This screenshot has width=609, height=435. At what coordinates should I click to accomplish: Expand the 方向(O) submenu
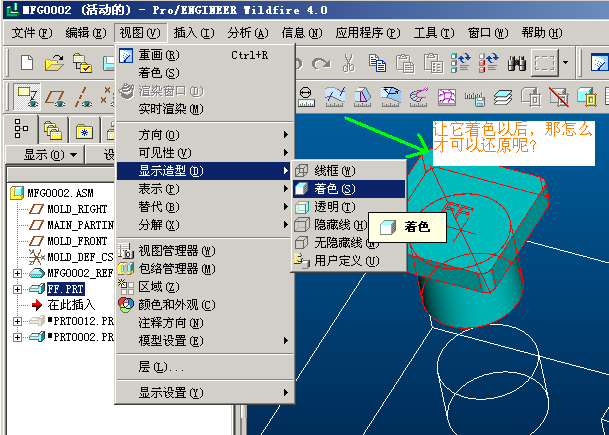click(205, 135)
